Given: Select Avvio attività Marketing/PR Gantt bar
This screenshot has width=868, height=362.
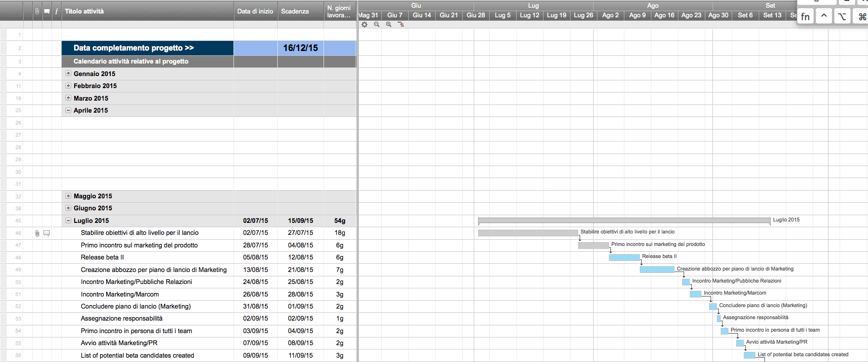Looking at the screenshot, I should [740, 343].
